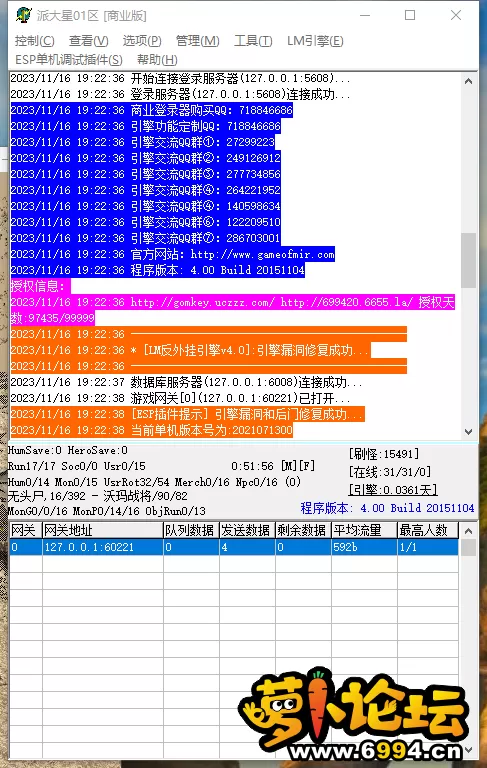
Task: Click log line 官方网站 gameofmir.com
Action: coord(172,254)
